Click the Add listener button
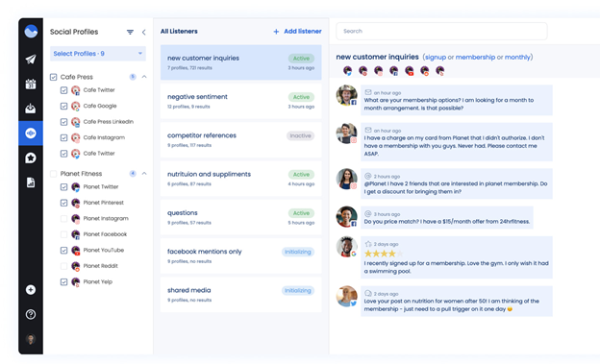The width and height of the screenshot is (600, 364). [x=298, y=32]
